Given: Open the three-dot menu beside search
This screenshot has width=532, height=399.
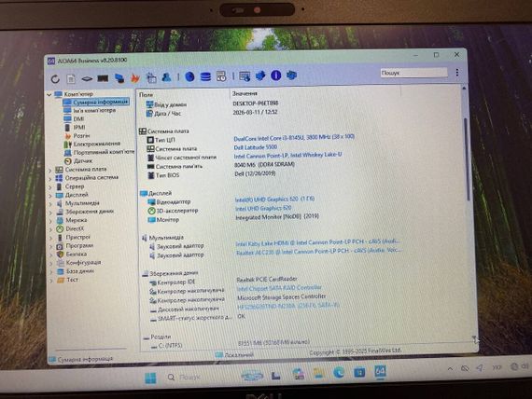Looking at the screenshot, I should pos(457,72).
